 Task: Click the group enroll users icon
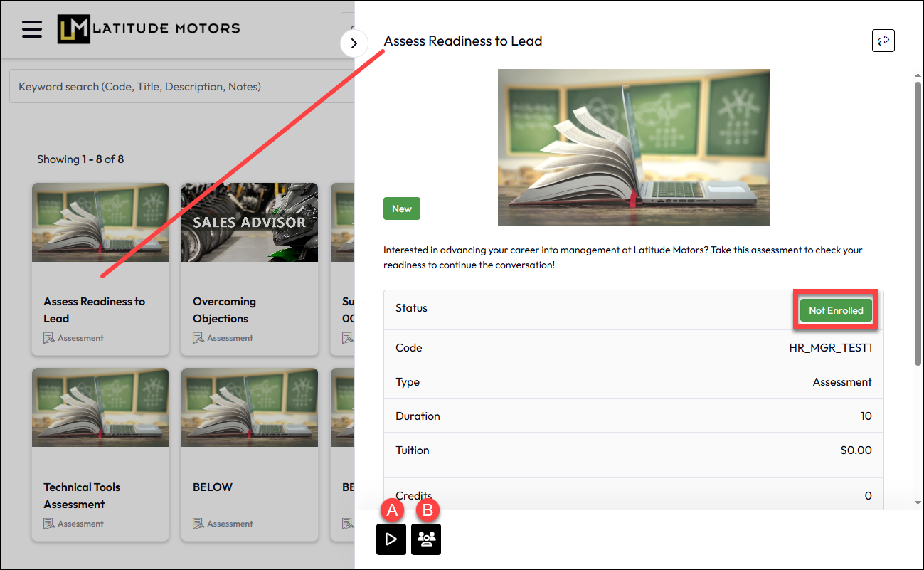point(426,539)
